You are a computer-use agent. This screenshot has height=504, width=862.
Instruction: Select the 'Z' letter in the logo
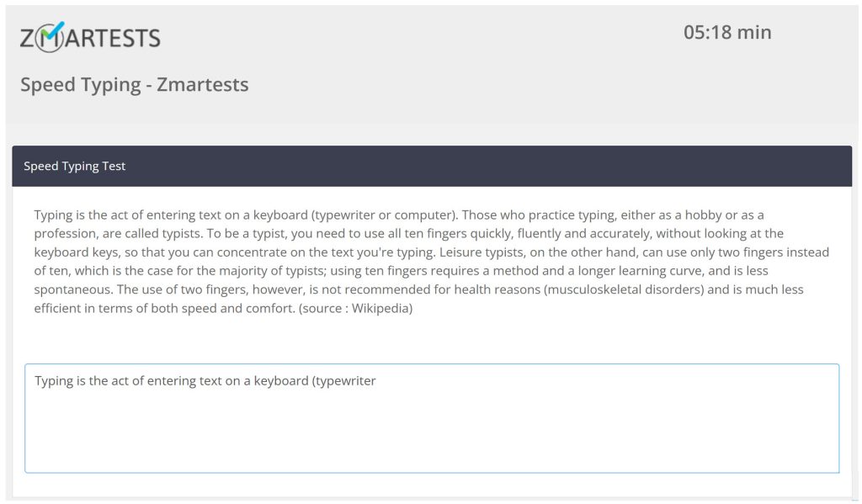tap(28, 36)
